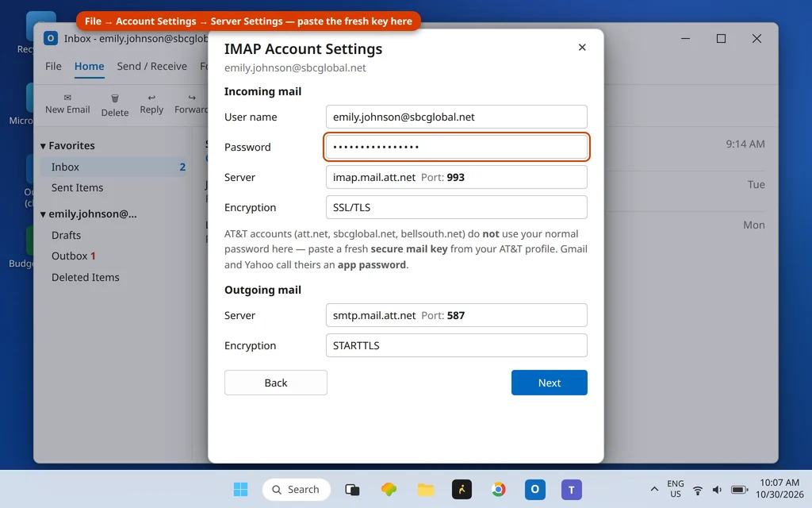Click the taskbar Search box

(297, 489)
